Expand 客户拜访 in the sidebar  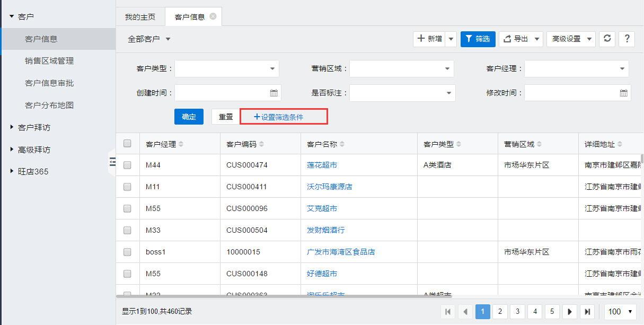coord(34,128)
